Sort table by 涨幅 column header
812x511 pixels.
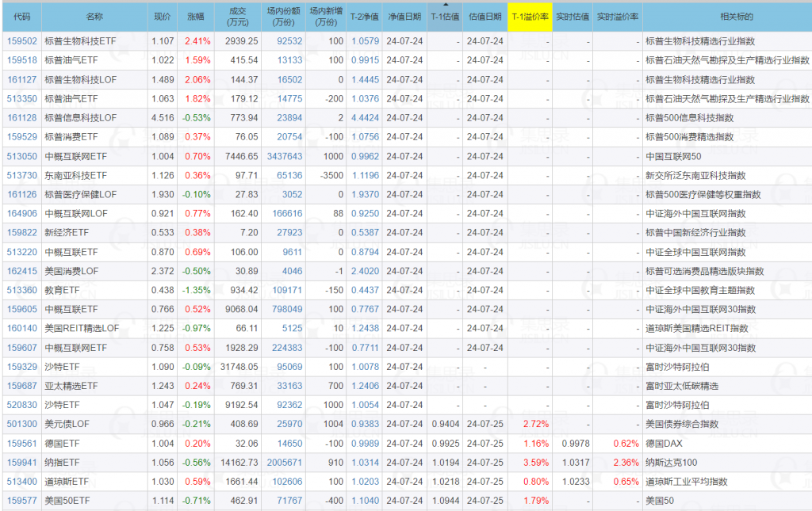coord(195,17)
